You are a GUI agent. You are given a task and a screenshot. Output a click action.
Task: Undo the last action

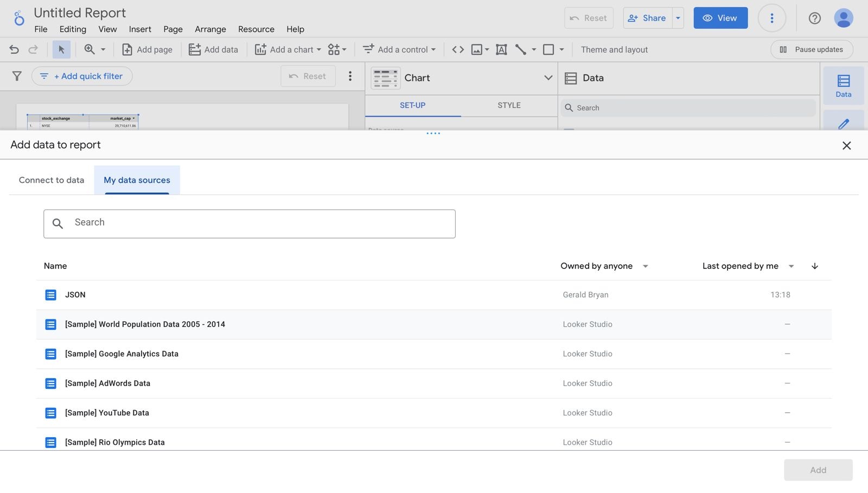pyautogui.click(x=14, y=49)
